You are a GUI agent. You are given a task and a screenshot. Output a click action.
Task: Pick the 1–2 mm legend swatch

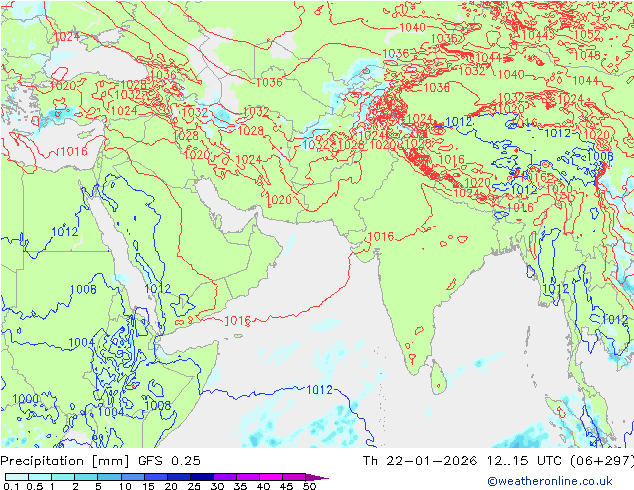tap(63, 477)
